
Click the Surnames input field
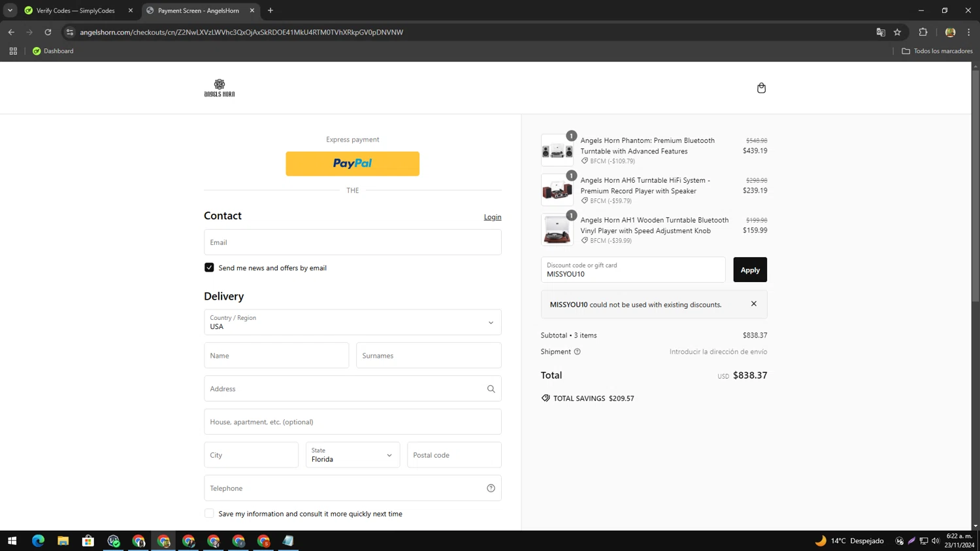(429, 356)
